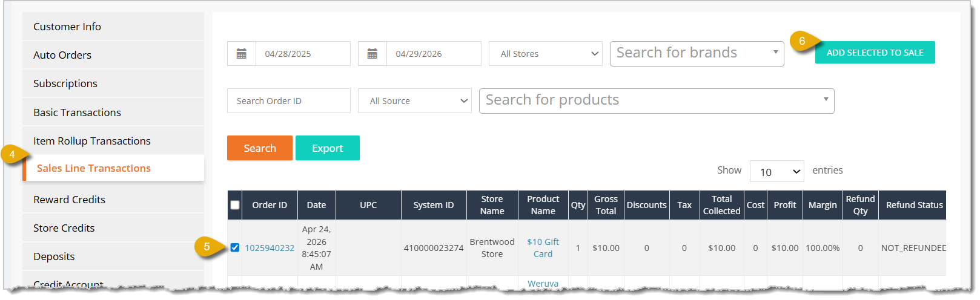This screenshot has width=980, height=300.
Task: Open the All Stores dropdown
Action: [546, 54]
